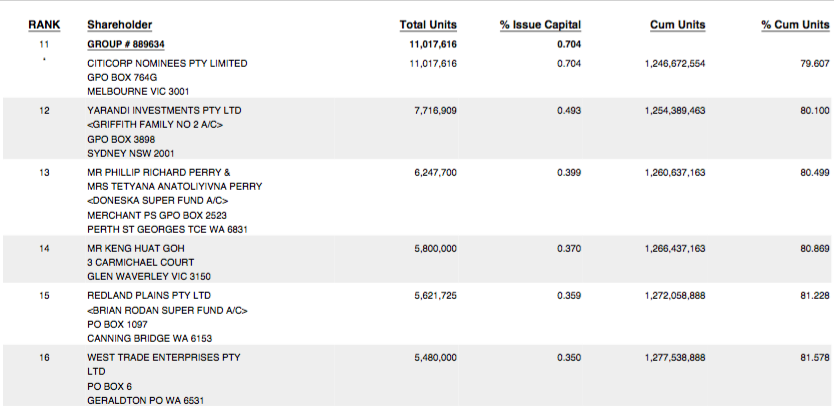Select the GROUP # 889634 row label
The height and width of the screenshot is (406, 834).
(x=126, y=44)
